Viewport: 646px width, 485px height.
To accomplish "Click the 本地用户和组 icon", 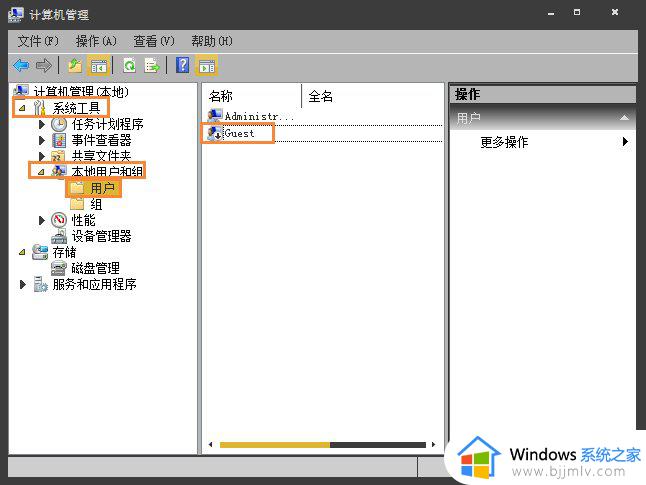I will point(59,171).
